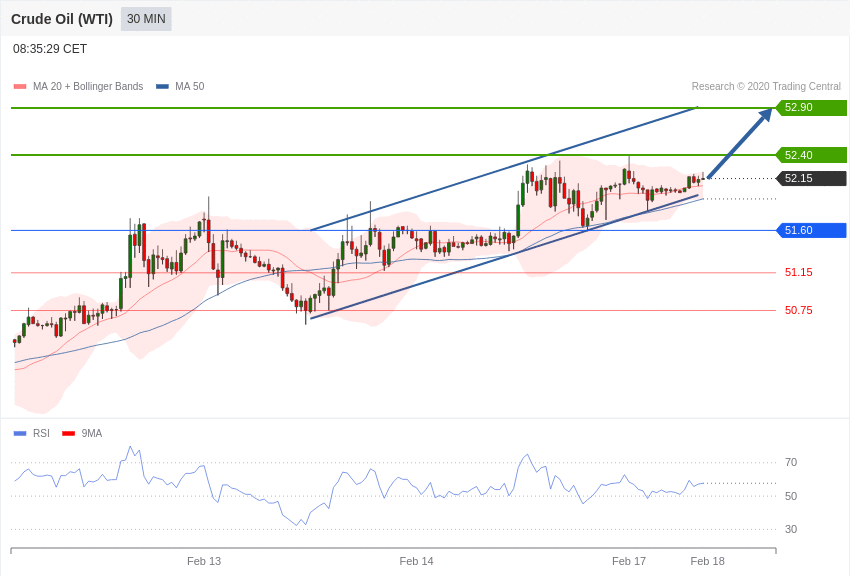Click the pink MA 20 legend swatch

20,87
